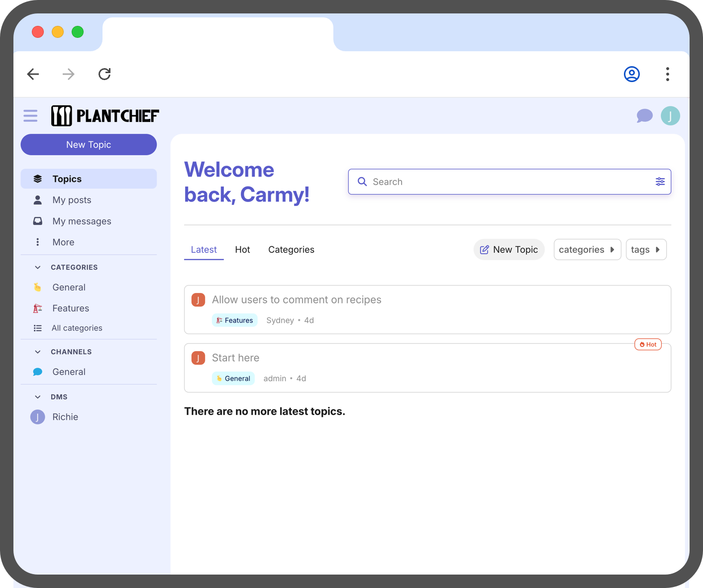The image size is (703, 588).
Task: Go back using the browser back arrow
Action: 33,74
